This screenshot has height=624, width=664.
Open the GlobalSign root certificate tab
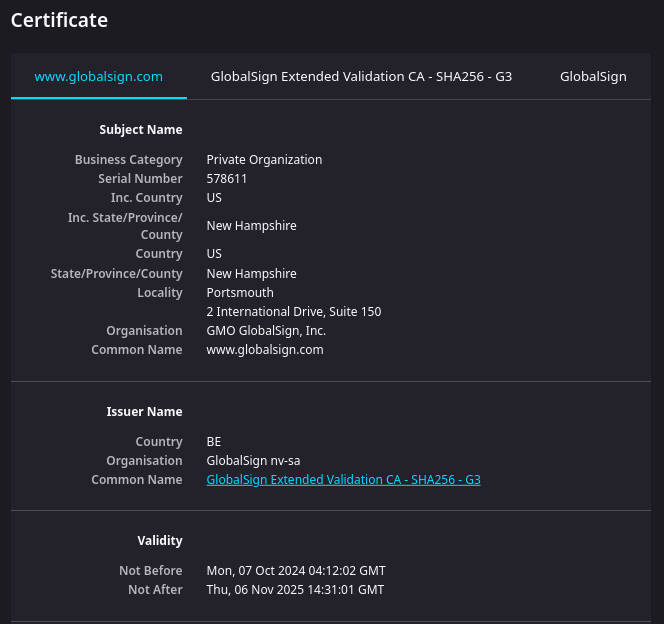point(593,77)
